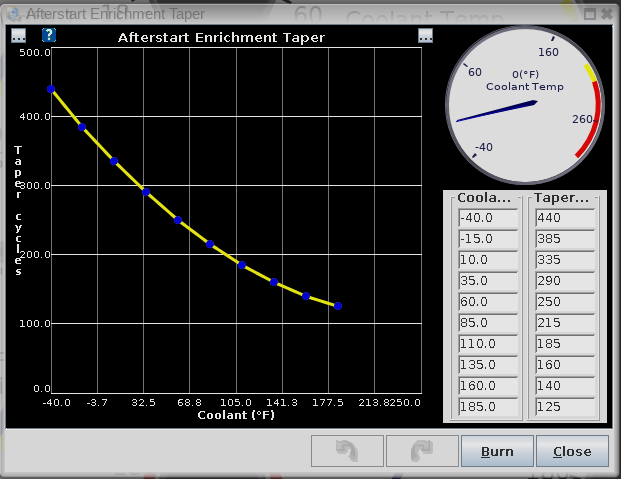
Task: Click the undo arrow button
Action: pyautogui.click(x=347, y=451)
